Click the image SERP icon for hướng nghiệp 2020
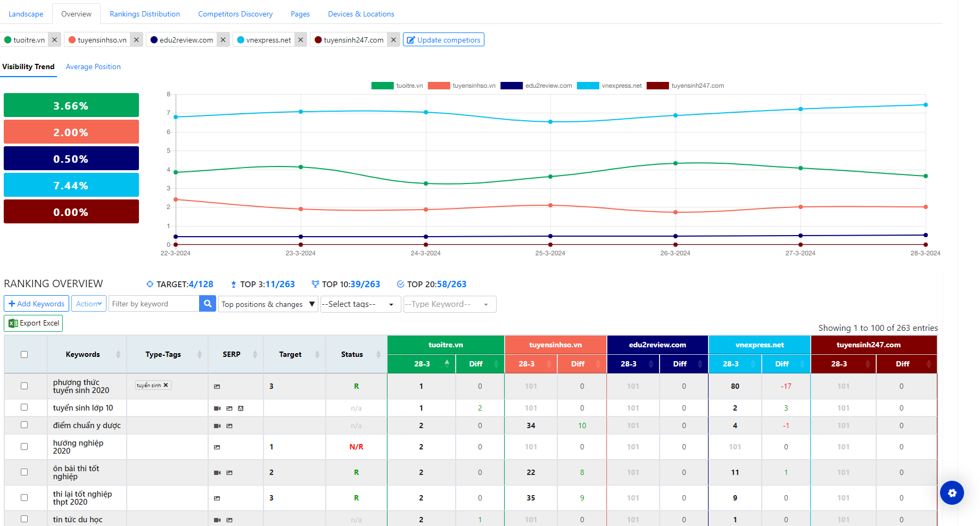980x526 pixels. tap(217, 447)
